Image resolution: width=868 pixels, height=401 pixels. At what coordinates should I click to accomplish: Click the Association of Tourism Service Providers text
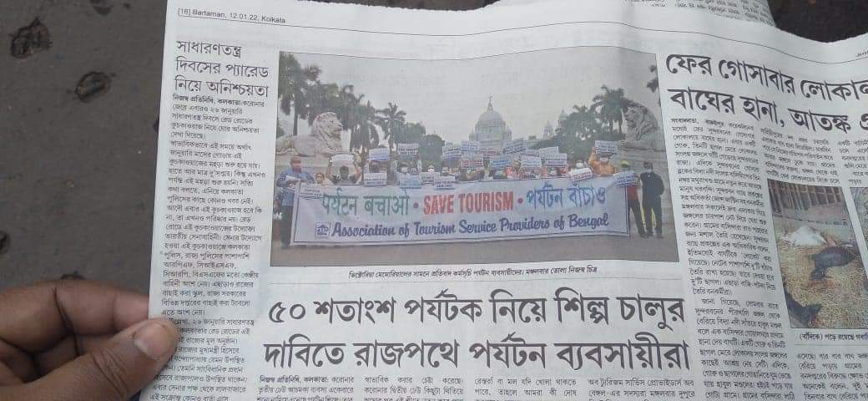[x=471, y=225]
